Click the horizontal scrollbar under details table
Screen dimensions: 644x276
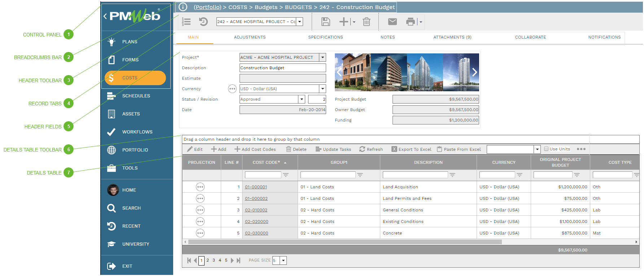[345, 242]
